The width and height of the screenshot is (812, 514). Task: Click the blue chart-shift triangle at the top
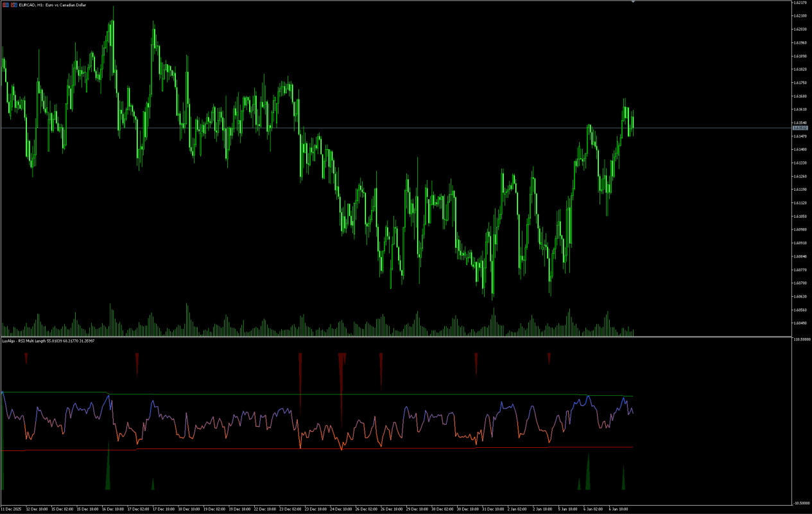tap(634, 3)
